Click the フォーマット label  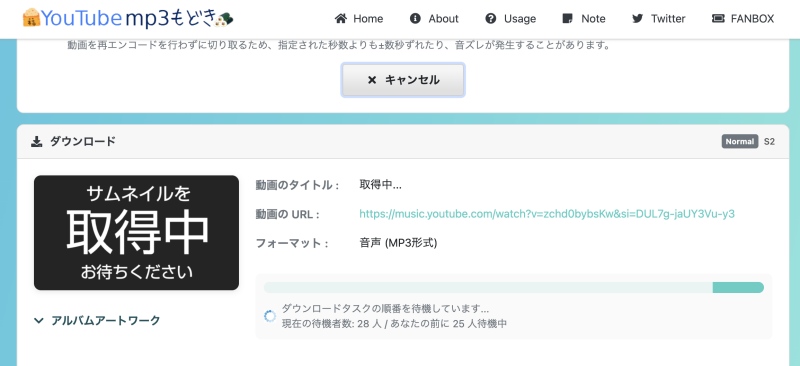pyautogui.click(x=292, y=243)
